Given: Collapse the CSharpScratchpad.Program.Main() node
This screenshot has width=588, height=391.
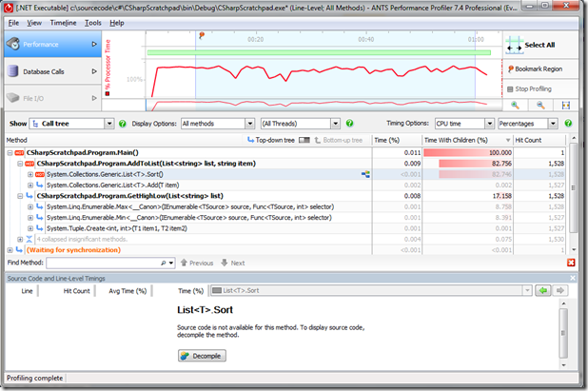Looking at the screenshot, I should point(10,152).
